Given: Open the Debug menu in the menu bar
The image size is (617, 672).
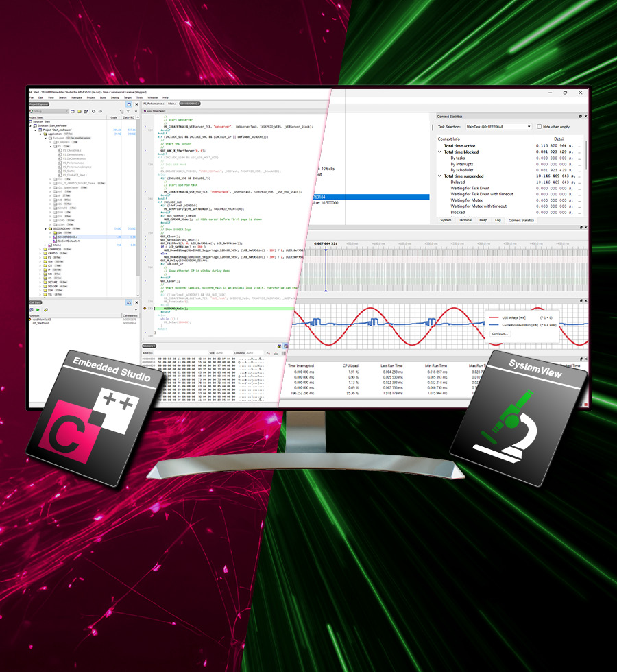Looking at the screenshot, I should 114,97.
